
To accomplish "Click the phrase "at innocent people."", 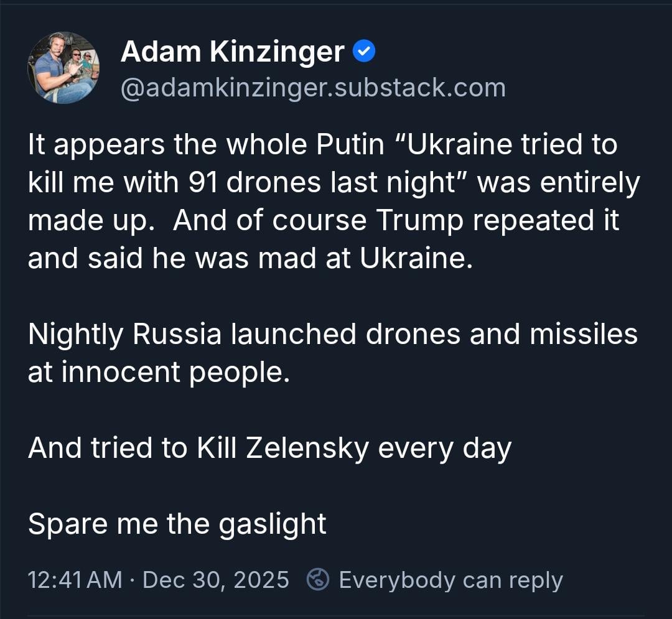I will point(159,372).
